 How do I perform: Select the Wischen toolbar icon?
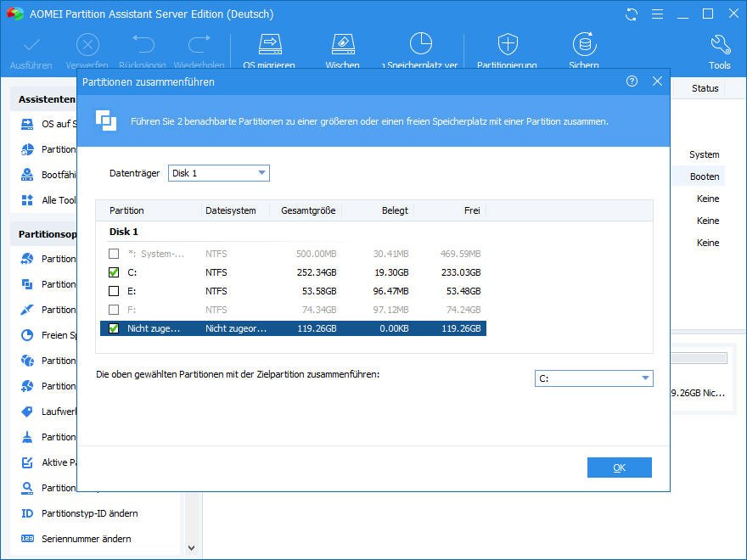[342, 45]
